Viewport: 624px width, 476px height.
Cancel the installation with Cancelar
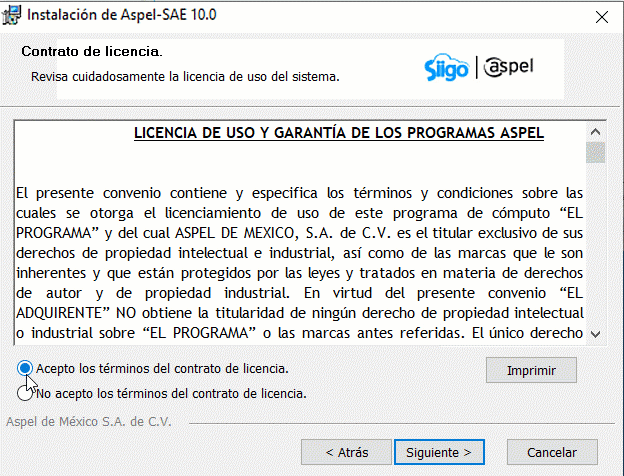pos(552,452)
